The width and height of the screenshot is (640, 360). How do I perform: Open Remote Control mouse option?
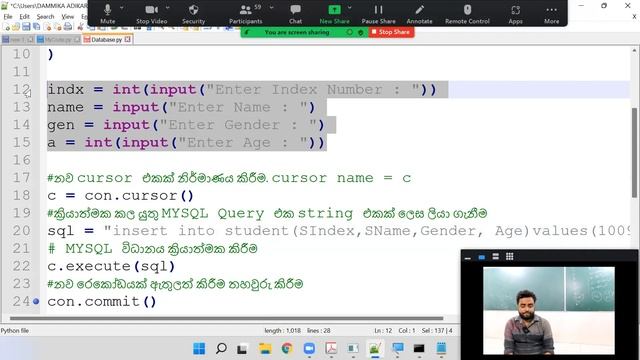(467, 13)
